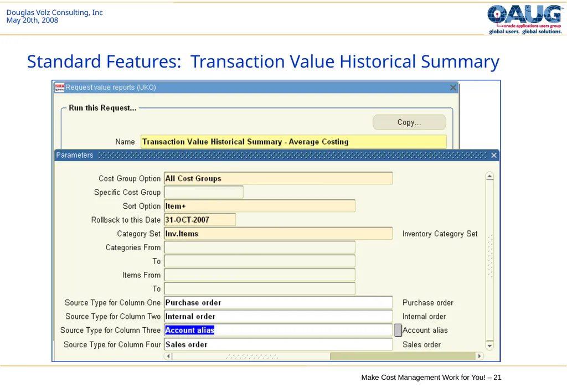Click vertical scrollbar up arrow
Screen dimensions: 567x392
pyautogui.click(x=489, y=177)
